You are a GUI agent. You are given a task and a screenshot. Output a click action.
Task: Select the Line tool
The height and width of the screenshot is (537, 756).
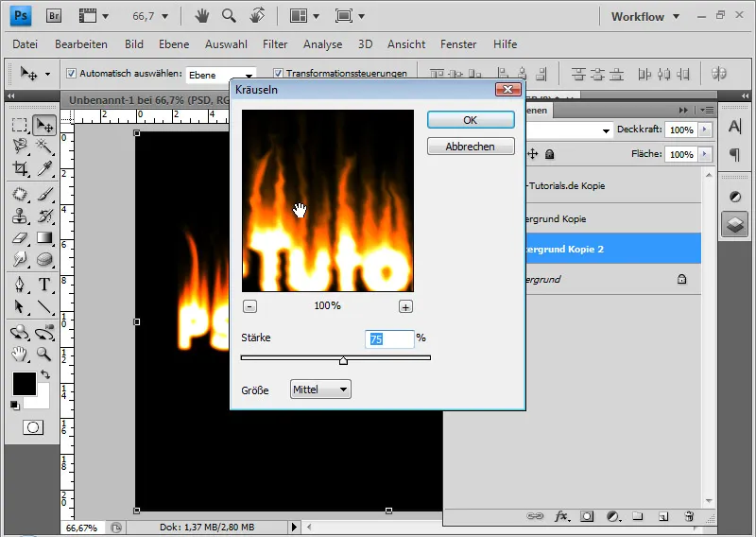[44, 307]
